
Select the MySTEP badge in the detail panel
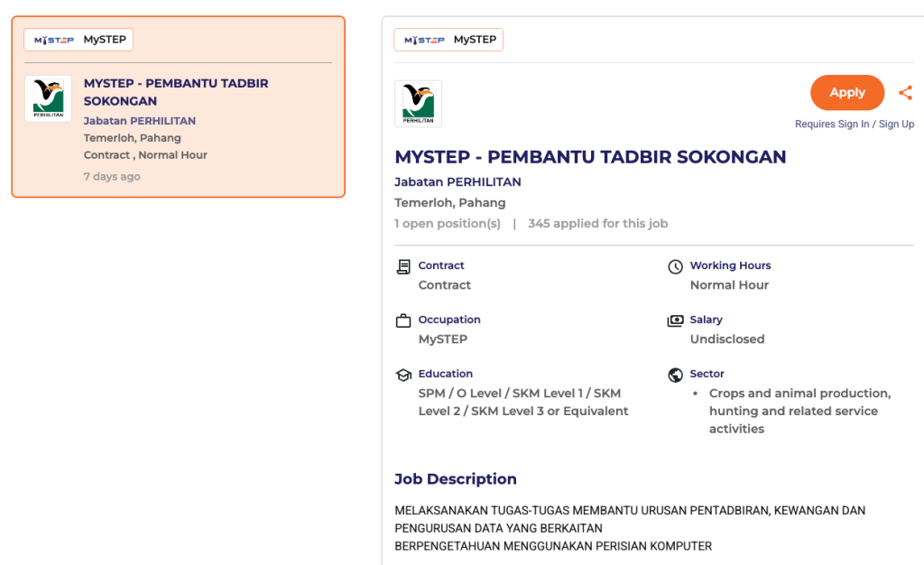[x=448, y=40]
